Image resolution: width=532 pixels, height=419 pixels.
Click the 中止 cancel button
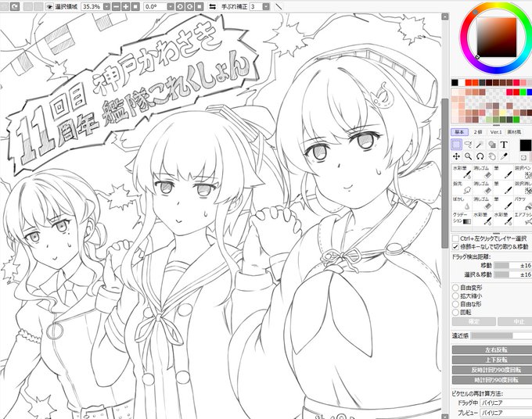(515, 321)
